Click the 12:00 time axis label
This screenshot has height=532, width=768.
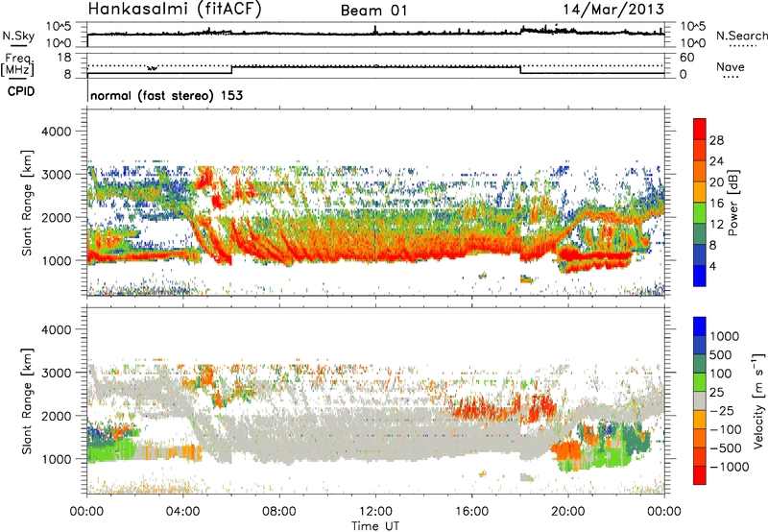tap(375, 512)
